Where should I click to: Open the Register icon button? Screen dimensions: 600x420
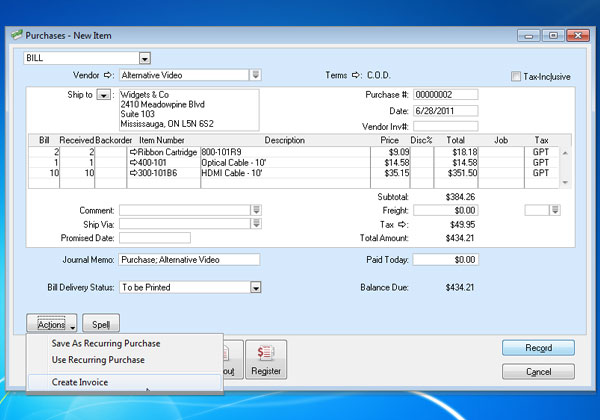(266, 360)
